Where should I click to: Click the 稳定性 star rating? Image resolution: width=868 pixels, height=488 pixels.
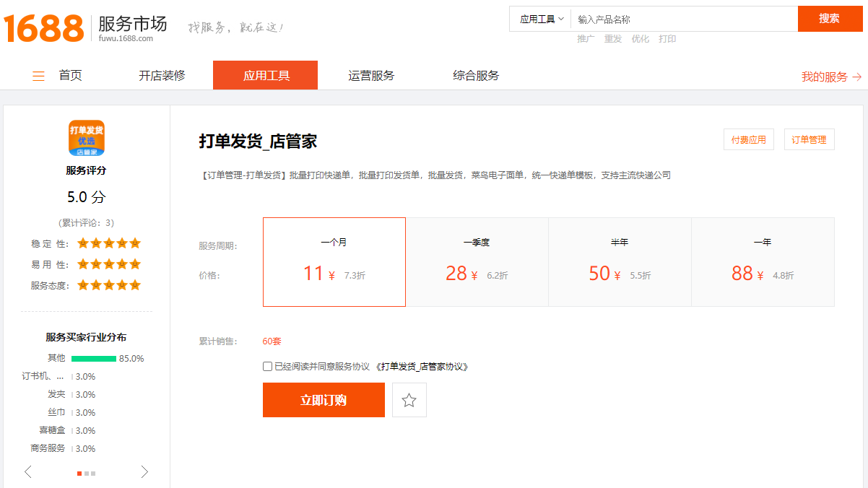point(109,243)
